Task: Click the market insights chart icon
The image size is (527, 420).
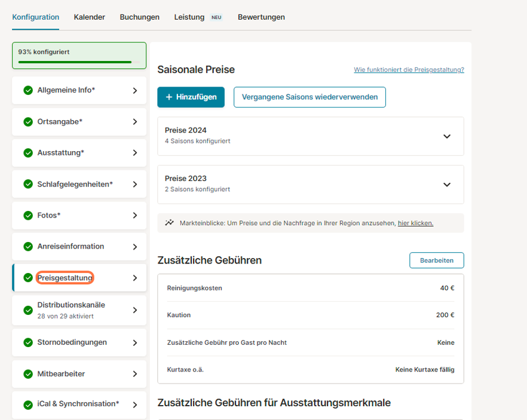Action: [170, 223]
